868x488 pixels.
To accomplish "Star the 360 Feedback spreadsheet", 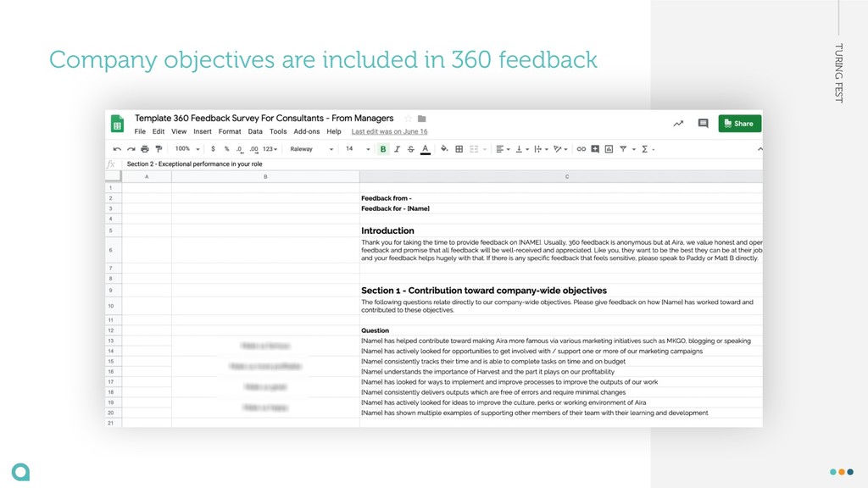I will tap(408, 119).
